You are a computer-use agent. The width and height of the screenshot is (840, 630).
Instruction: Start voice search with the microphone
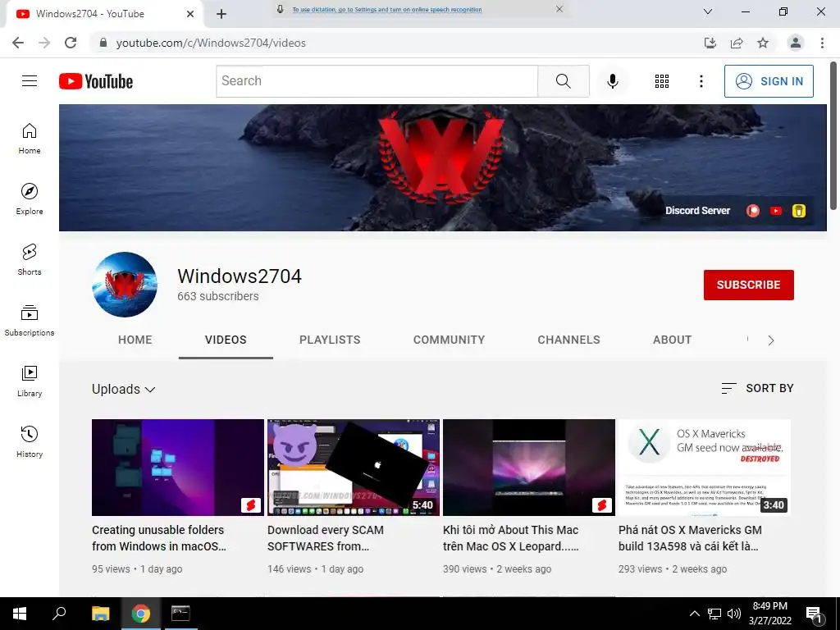612,81
